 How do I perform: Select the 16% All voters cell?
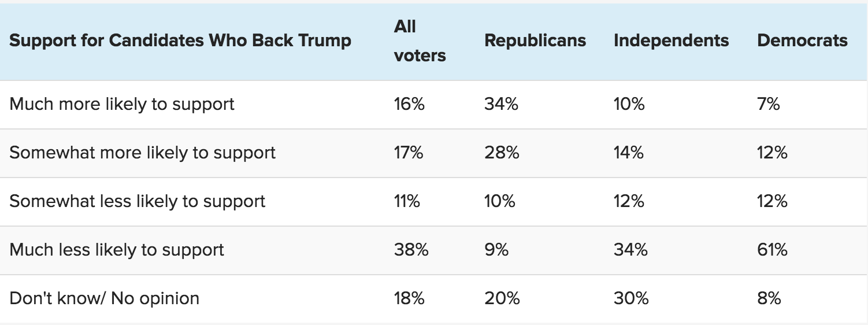[409, 104]
